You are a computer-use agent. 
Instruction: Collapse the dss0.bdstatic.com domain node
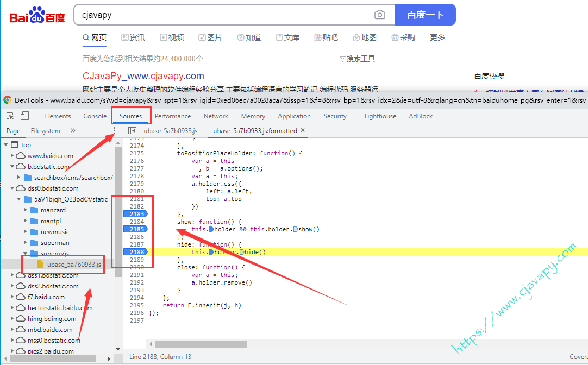12,188
